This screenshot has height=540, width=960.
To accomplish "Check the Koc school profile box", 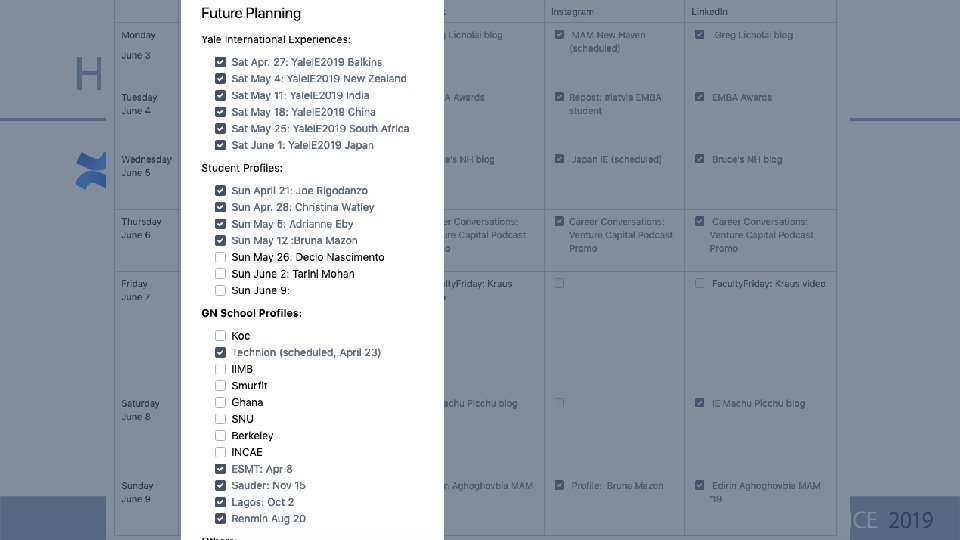I will (220, 336).
